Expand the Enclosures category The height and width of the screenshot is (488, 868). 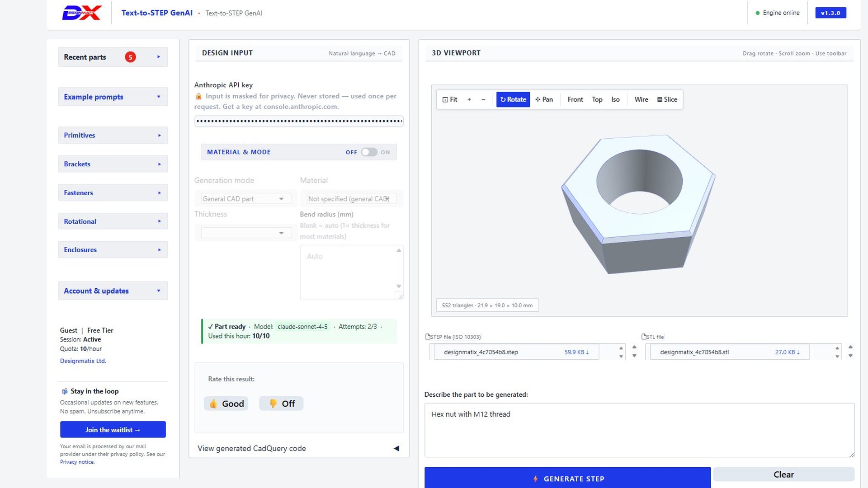113,249
